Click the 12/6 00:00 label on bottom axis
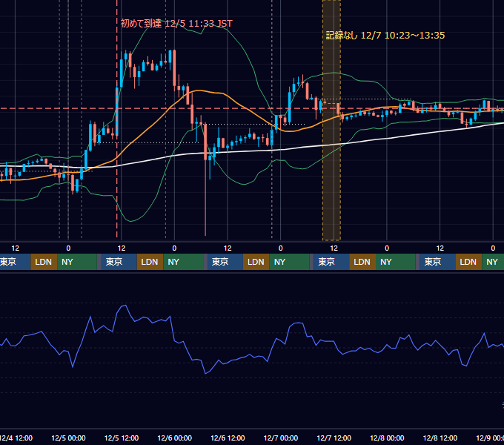504x445 pixels. pyautogui.click(x=174, y=438)
